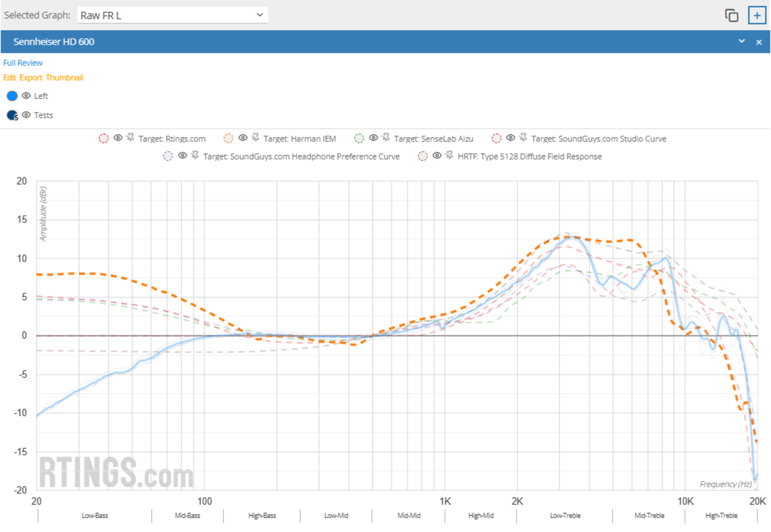771x532 pixels.
Task: Toggle visibility of Target: Harman IEM
Action: coord(243,138)
